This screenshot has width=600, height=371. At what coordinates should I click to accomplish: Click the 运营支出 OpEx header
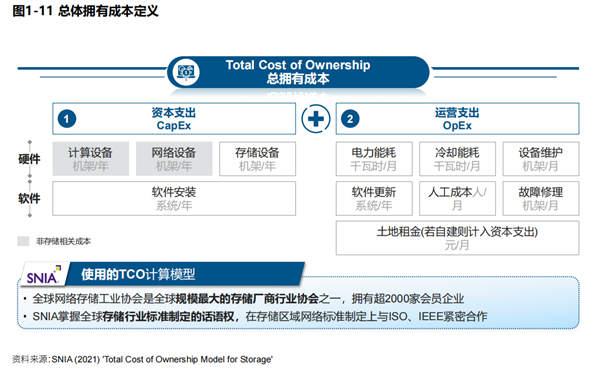coord(457,119)
